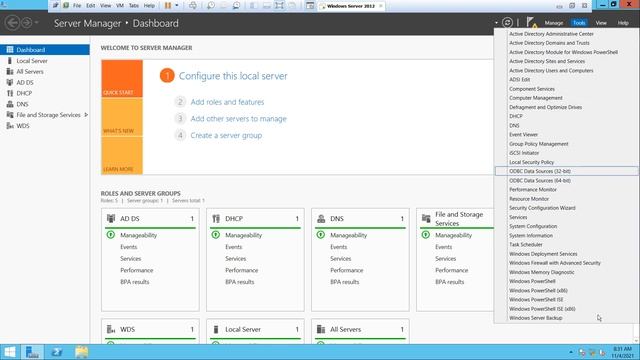This screenshot has width=640, height=360.
Task: Open Windows Deployment Services tool
Action: [543, 254]
